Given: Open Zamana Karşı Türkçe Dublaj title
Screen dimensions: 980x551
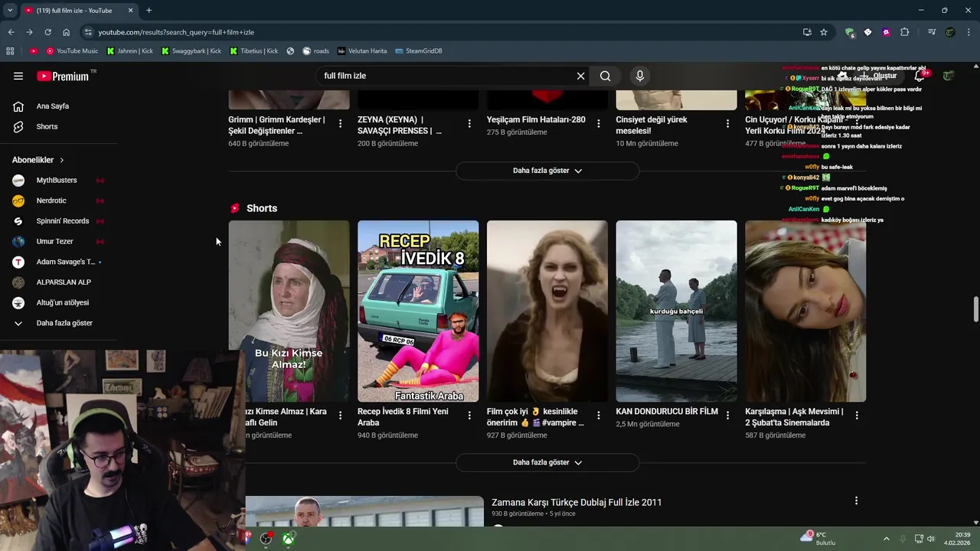Looking at the screenshot, I should coord(577,503).
